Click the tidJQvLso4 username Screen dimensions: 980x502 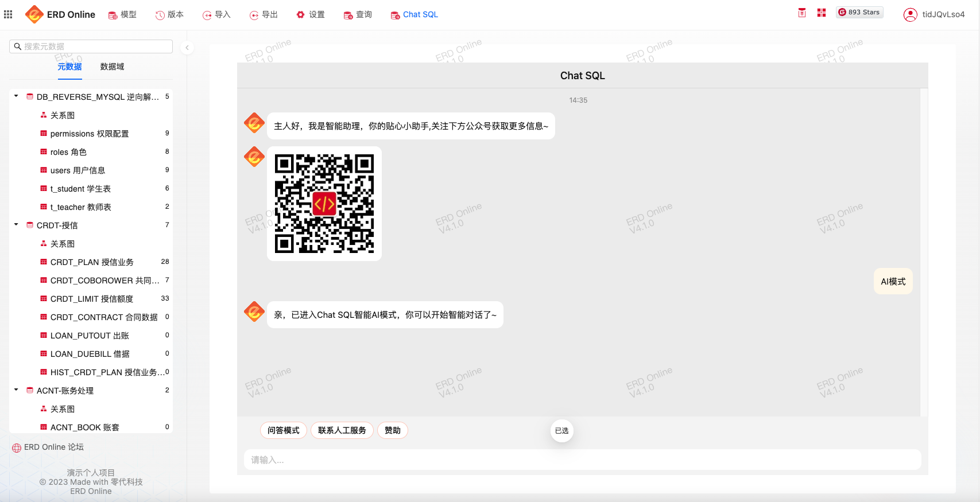click(x=943, y=15)
